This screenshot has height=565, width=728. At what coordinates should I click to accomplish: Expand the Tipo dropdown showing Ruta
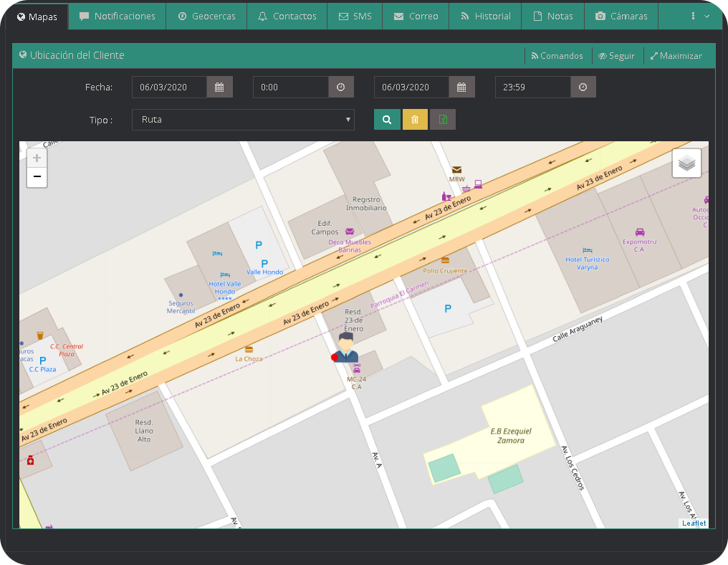(x=243, y=120)
